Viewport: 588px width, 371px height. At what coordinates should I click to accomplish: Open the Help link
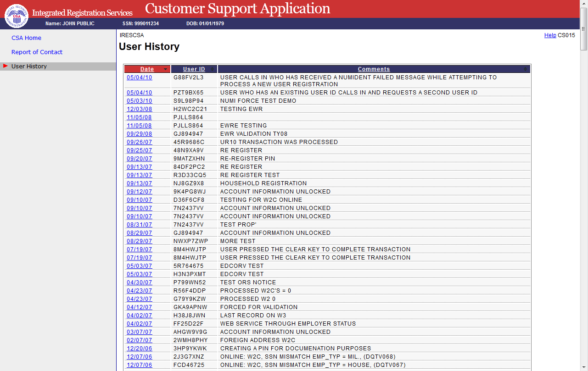550,35
